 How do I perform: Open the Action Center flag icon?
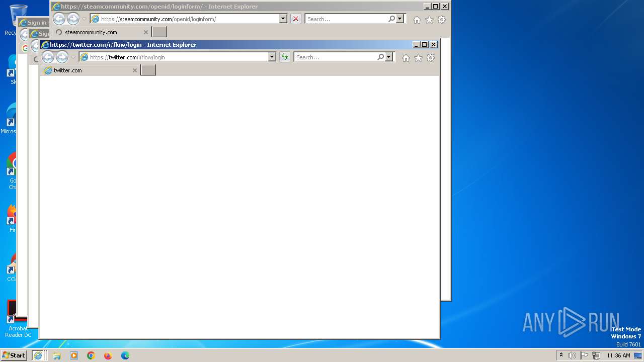click(x=584, y=355)
